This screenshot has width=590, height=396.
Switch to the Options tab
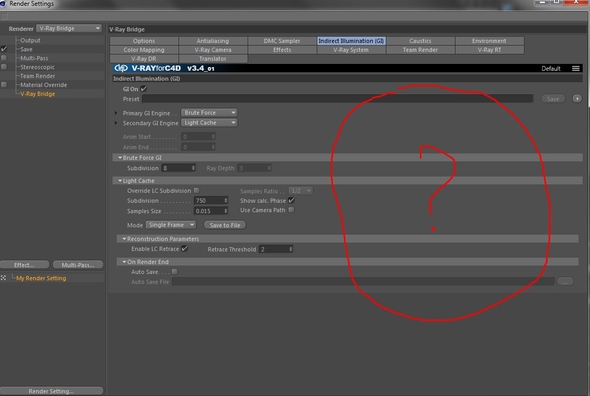click(x=144, y=41)
